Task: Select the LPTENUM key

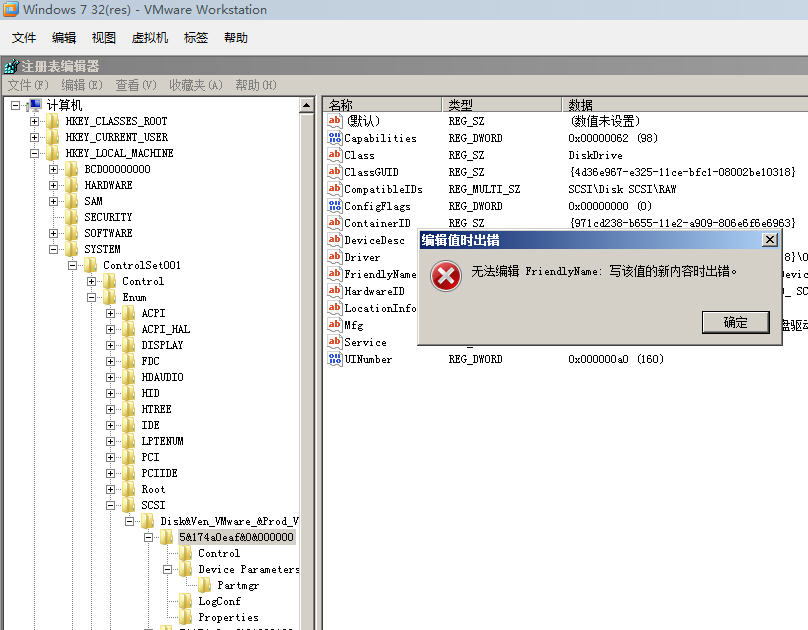Action: (162, 441)
